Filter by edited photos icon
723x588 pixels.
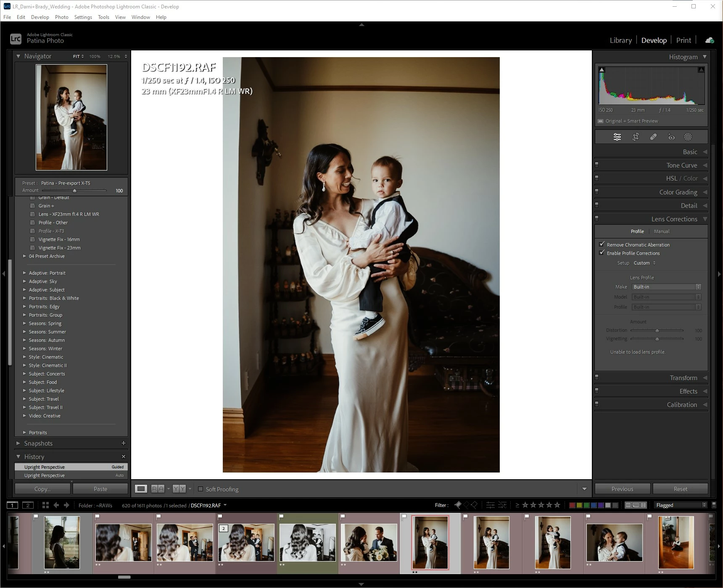coord(490,505)
